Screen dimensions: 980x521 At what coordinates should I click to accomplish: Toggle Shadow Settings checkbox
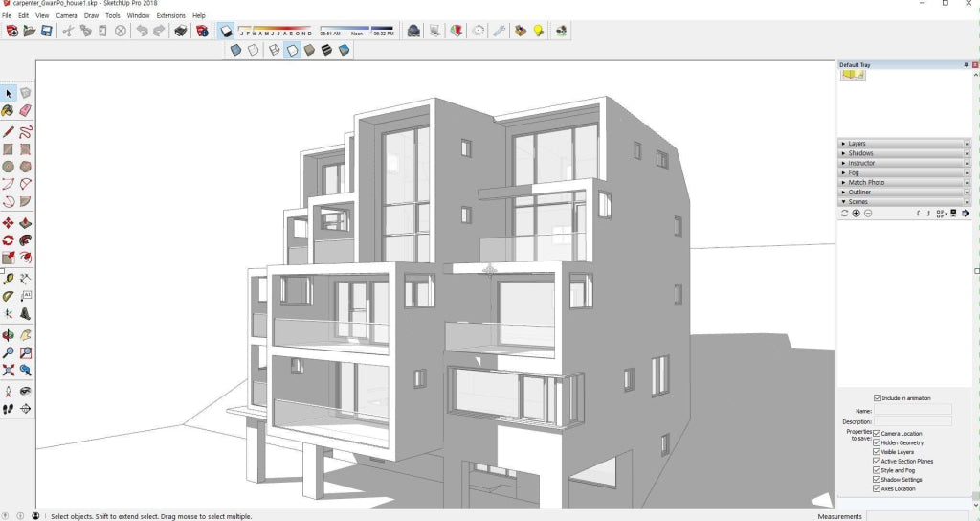[877, 479]
